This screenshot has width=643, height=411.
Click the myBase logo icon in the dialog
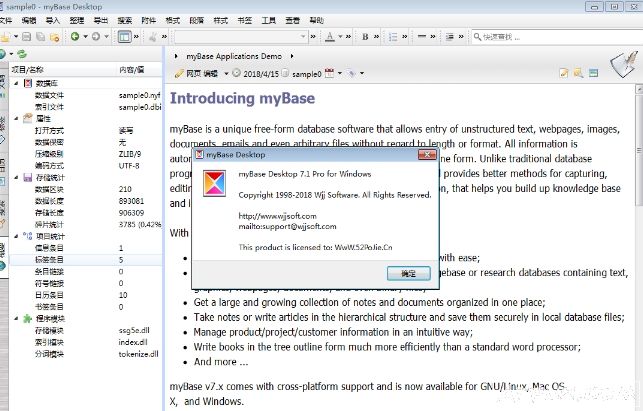pos(215,183)
